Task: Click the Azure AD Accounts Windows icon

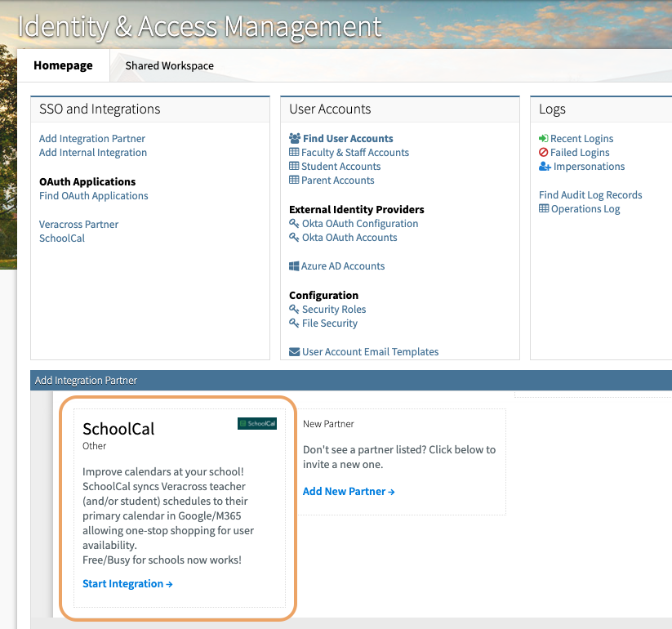Action: point(294,265)
